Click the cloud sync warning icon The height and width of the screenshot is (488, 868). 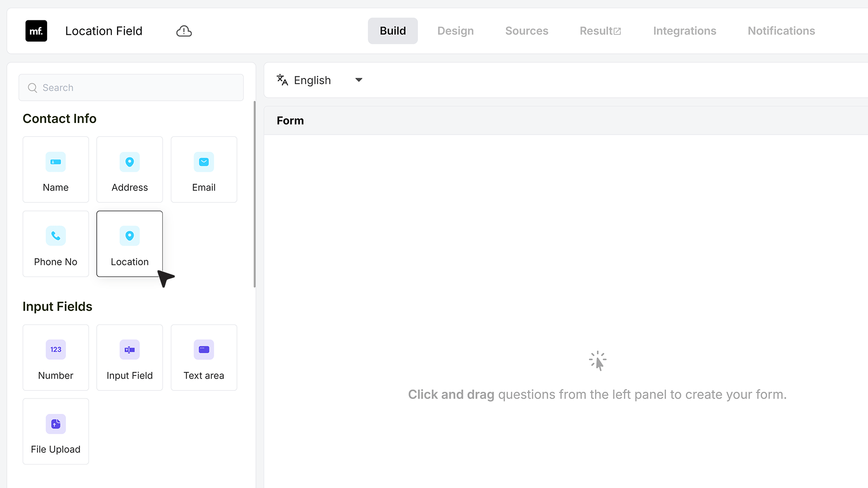click(184, 31)
